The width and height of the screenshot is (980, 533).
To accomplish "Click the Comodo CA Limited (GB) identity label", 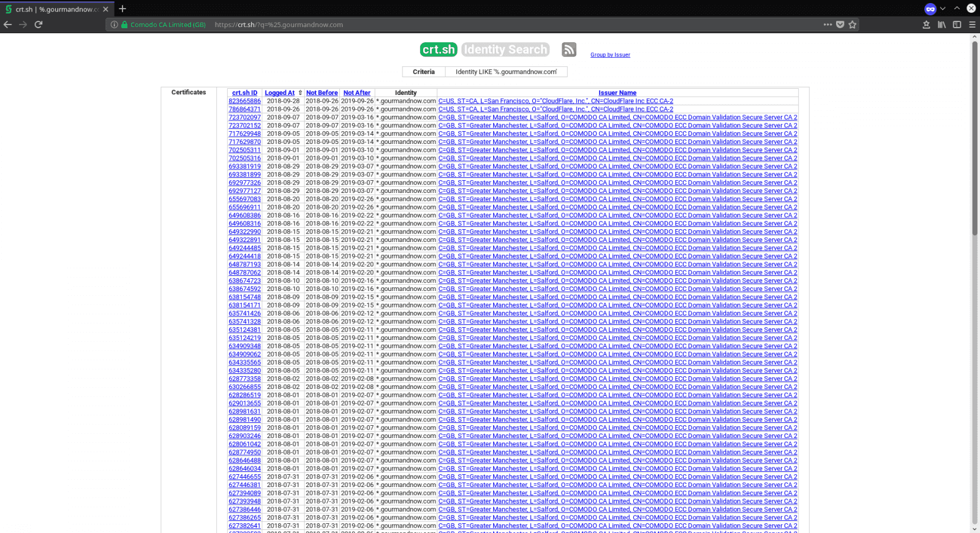I will coord(168,25).
